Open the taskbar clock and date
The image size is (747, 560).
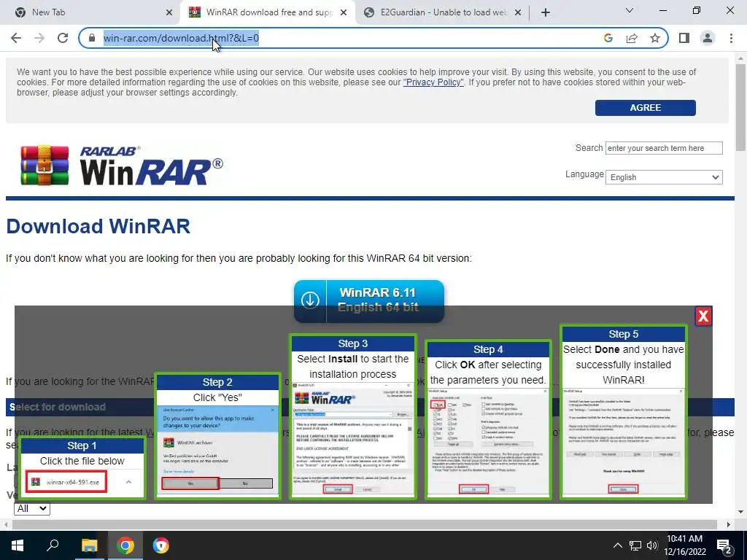(684, 545)
